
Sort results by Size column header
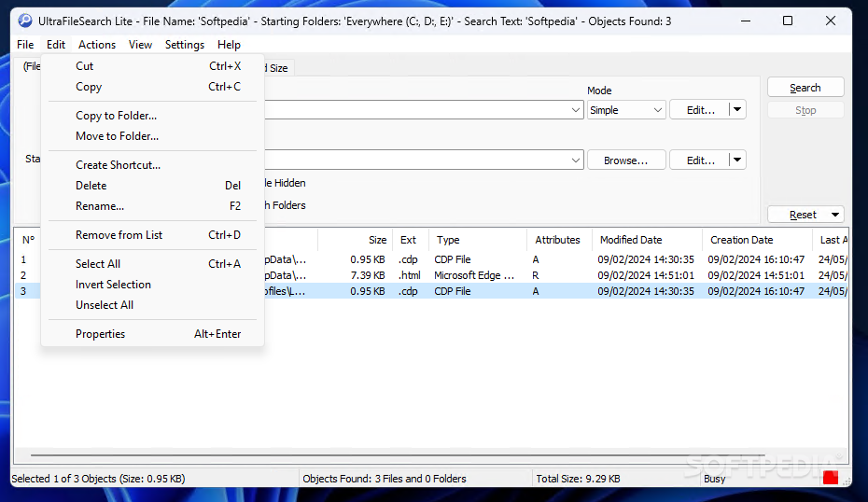coord(356,240)
